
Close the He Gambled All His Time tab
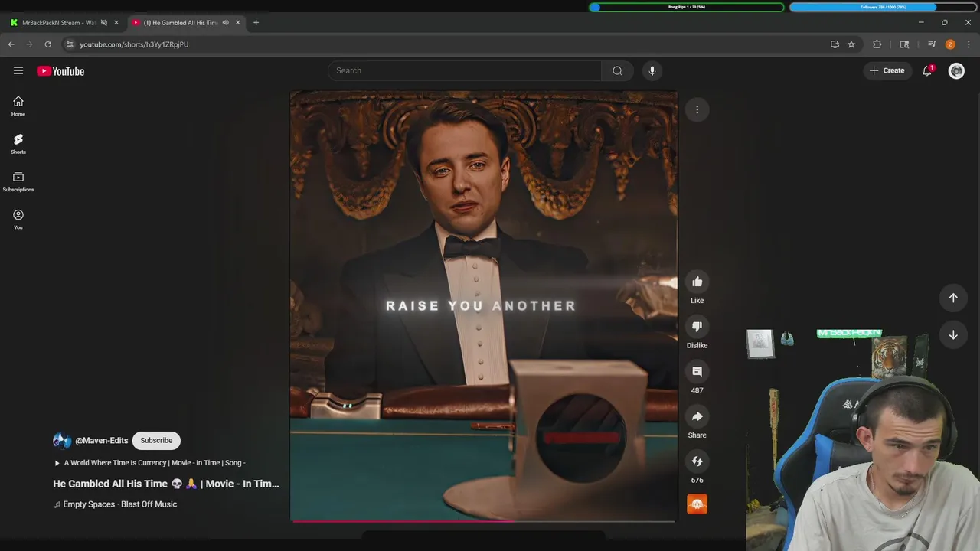coord(237,22)
